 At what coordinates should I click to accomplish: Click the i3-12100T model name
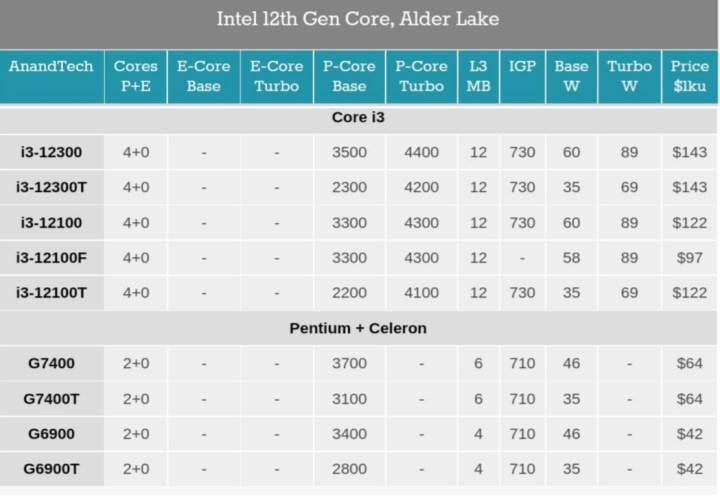[x=51, y=292]
